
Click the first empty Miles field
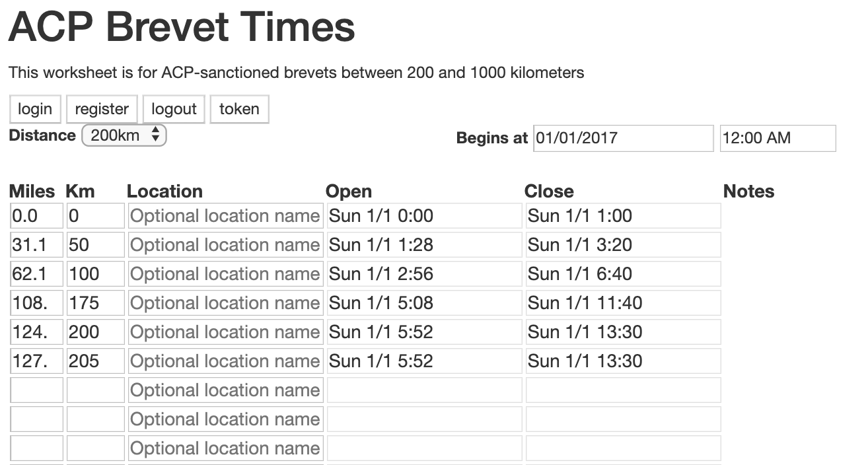click(x=37, y=390)
